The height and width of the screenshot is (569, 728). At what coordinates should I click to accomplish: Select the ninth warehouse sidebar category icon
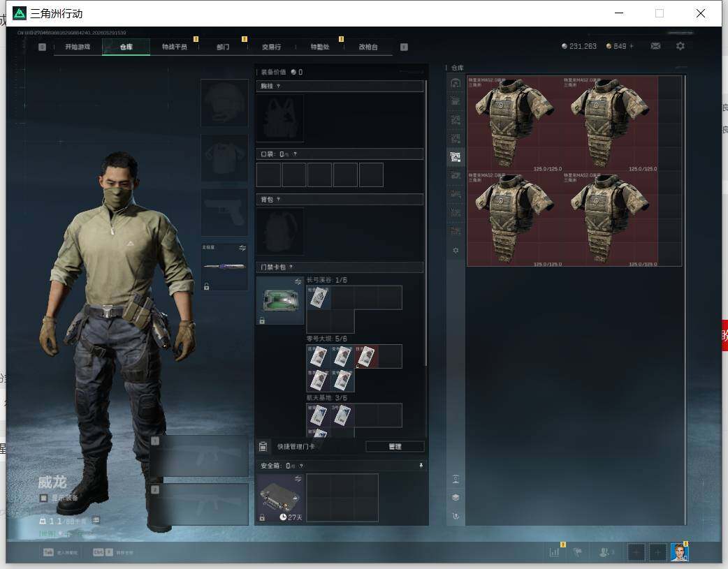[456, 230]
